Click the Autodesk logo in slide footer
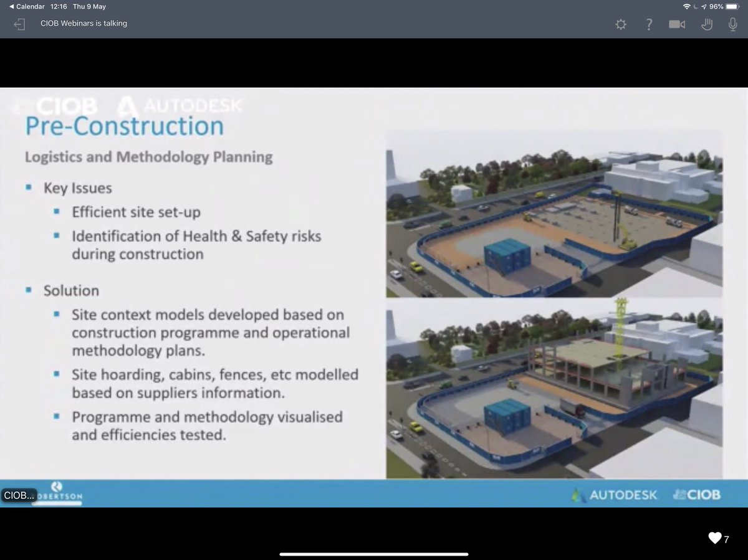 tap(615, 495)
